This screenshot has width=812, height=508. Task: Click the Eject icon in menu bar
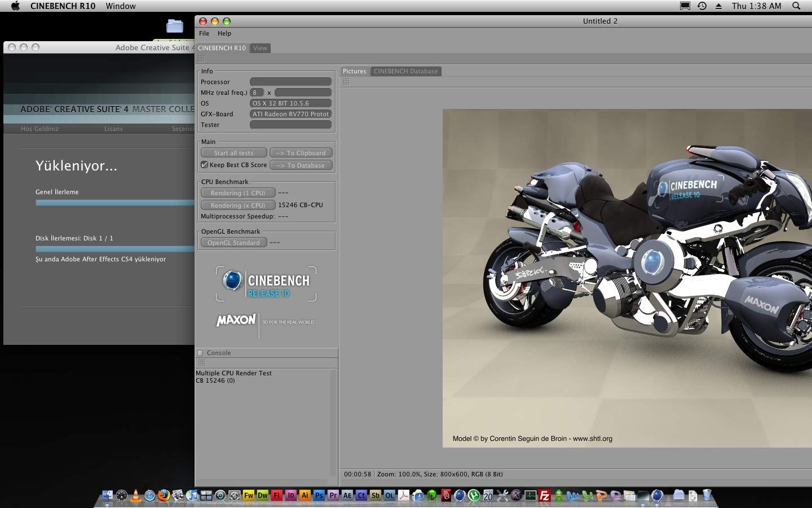[x=719, y=6]
